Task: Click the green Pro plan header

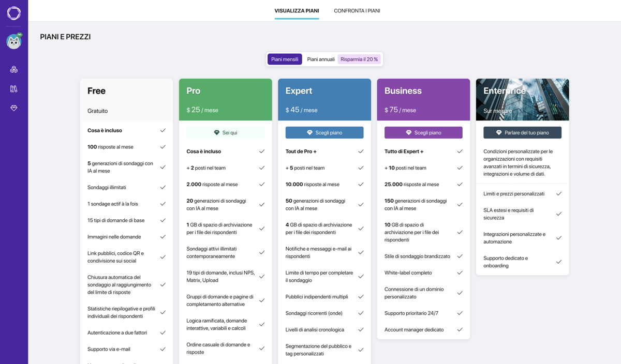Action: pos(225,100)
